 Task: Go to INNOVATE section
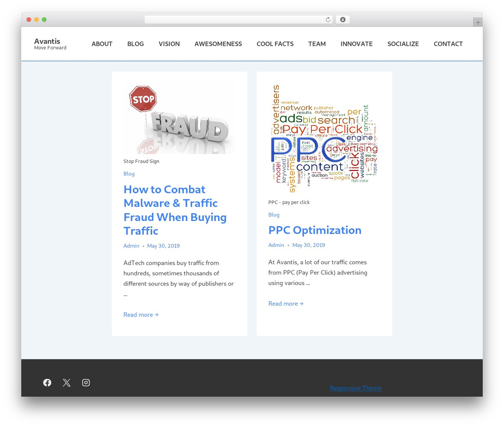click(x=357, y=44)
